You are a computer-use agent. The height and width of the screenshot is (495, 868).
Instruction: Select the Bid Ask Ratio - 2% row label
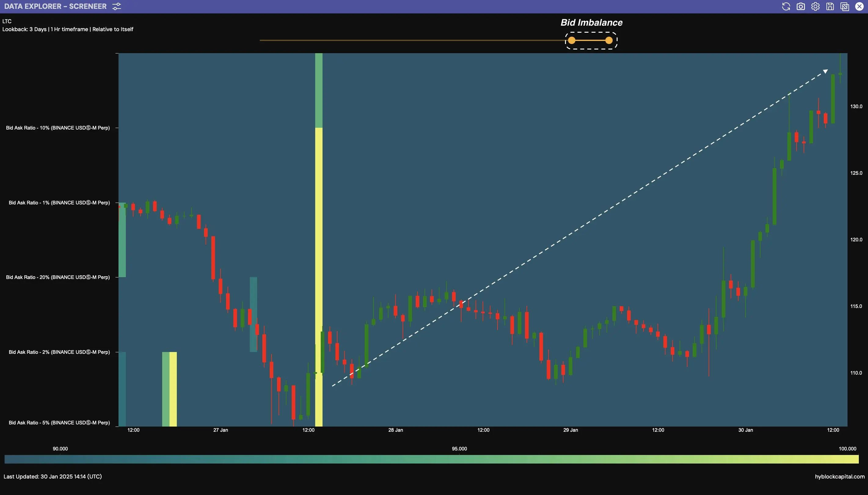coord(59,352)
